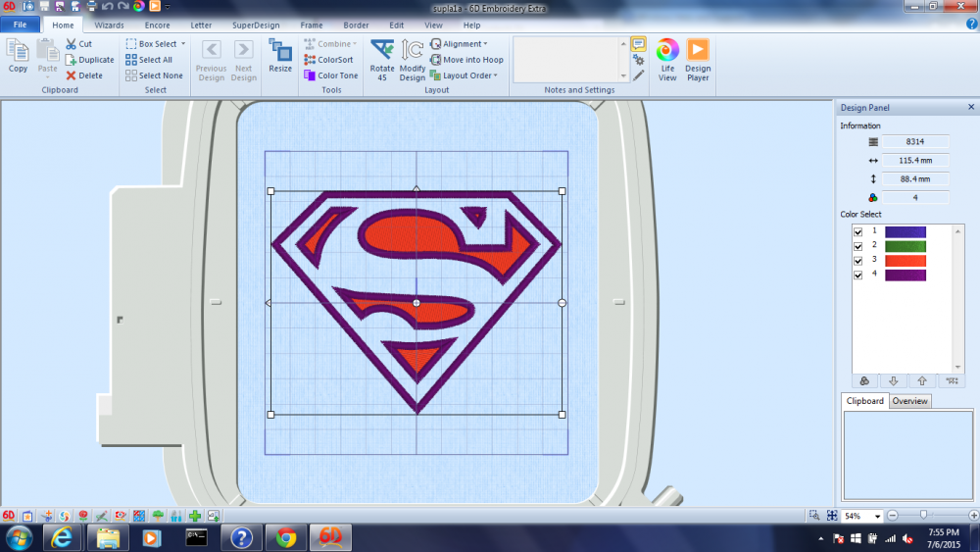Viewport: 980px width, 552px height.
Task: Switch to the Wizards tab
Action: coord(109,25)
